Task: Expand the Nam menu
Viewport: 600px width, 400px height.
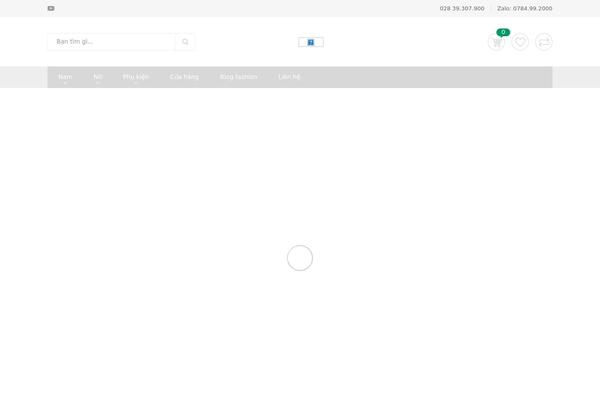Action: pyautogui.click(x=65, y=77)
